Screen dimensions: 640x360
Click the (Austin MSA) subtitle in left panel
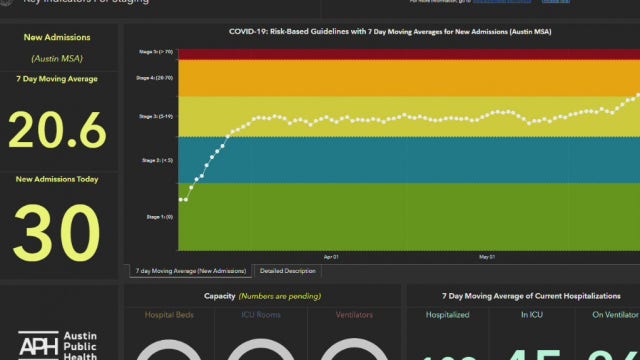tap(57, 59)
